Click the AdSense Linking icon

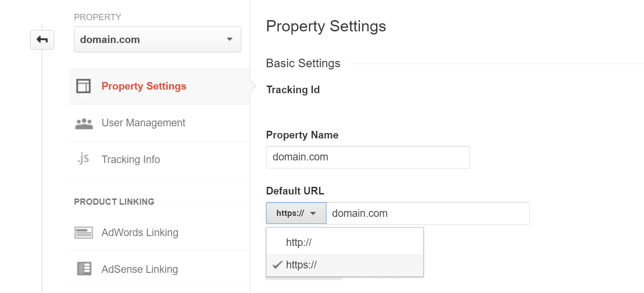[x=83, y=269]
